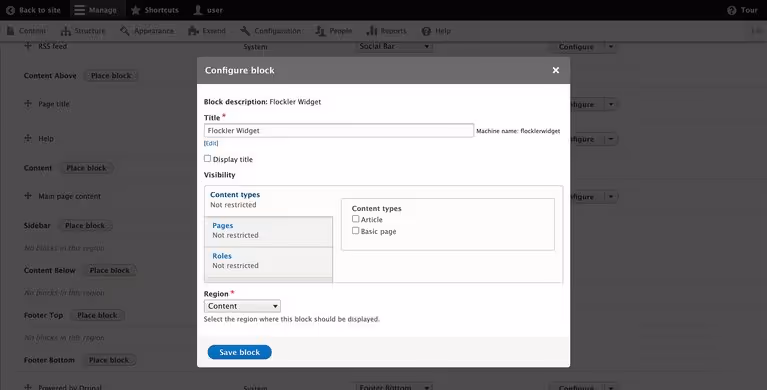Screen dimensions: 767x390
Task: Check the Basic page content type
Action: pyautogui.click(x=355, y=230)
